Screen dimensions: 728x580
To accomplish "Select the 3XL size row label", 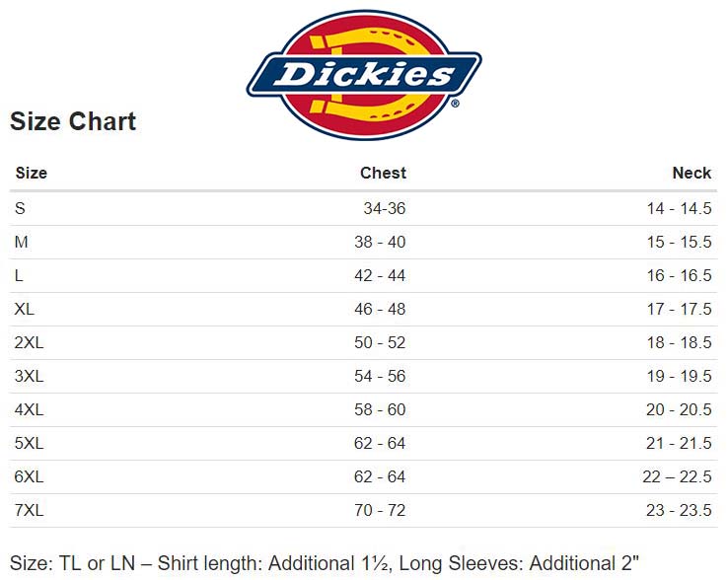I will pyautogui.click(x=30, y=376).
